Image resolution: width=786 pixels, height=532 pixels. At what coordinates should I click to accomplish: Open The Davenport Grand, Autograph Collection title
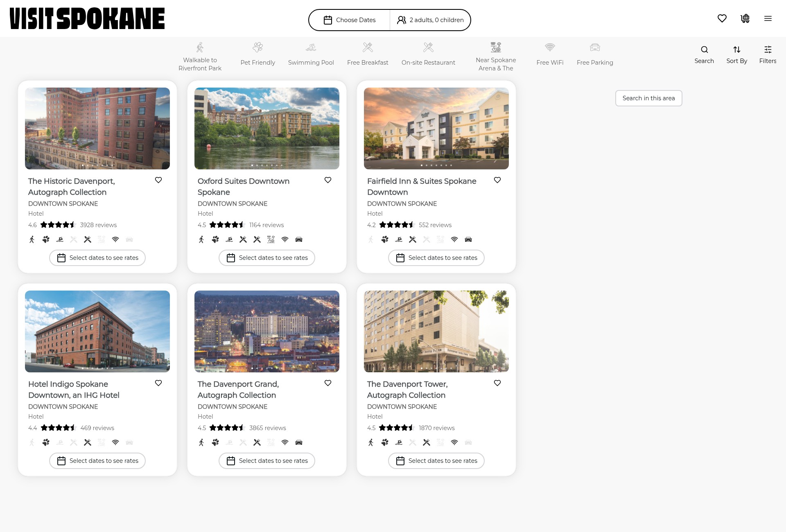pyautogui.click(x=238, y=390)
